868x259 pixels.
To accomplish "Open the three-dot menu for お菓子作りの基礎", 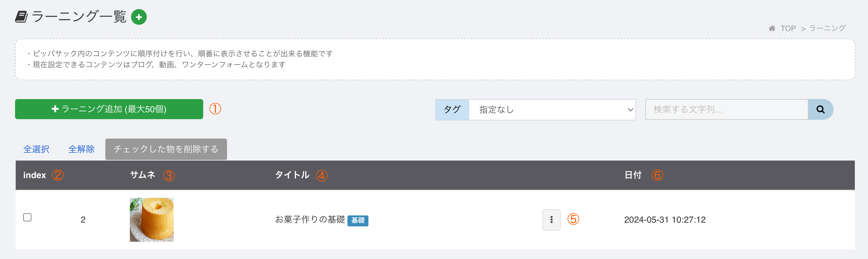I will pos(551,219).
